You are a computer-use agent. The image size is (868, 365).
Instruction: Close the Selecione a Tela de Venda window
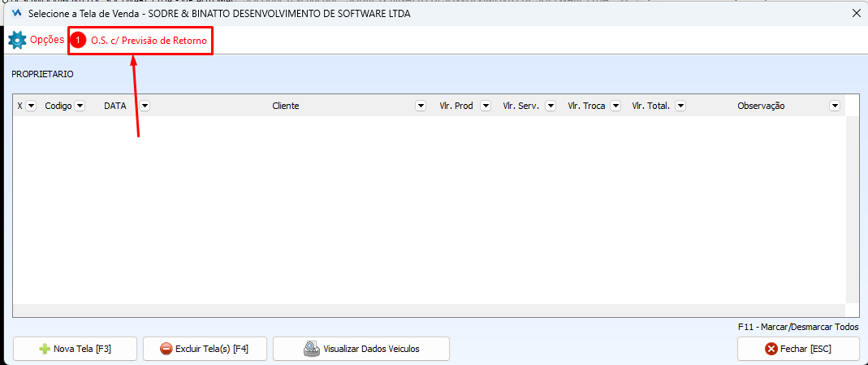[x=856, y=13]
